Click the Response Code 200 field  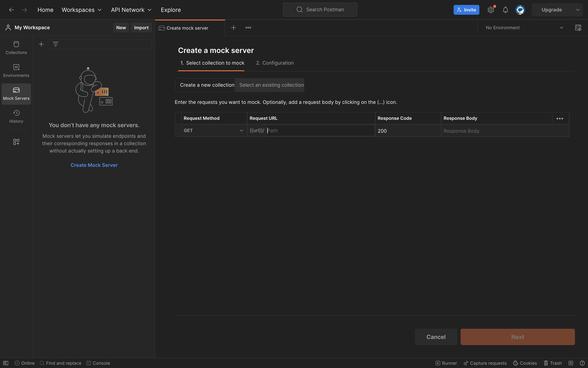408,131
